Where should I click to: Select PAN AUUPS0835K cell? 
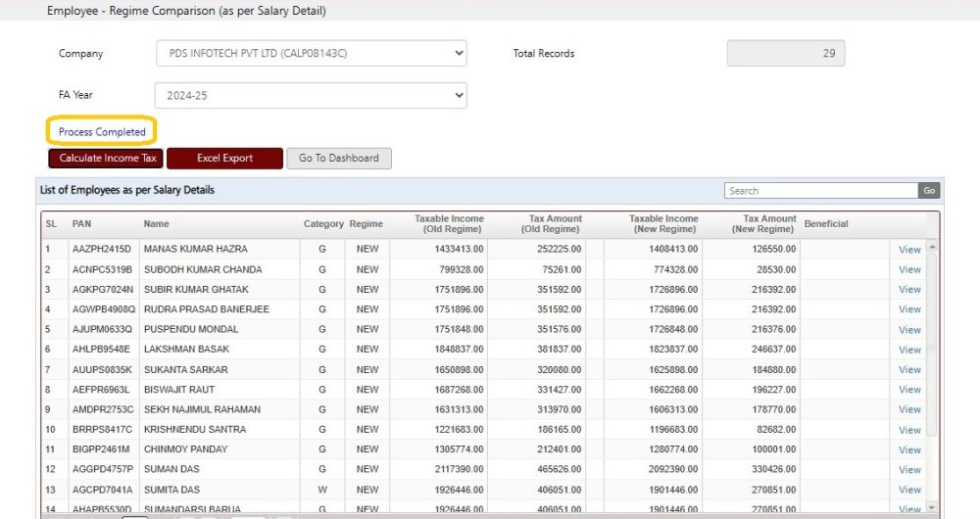(103, 369)
